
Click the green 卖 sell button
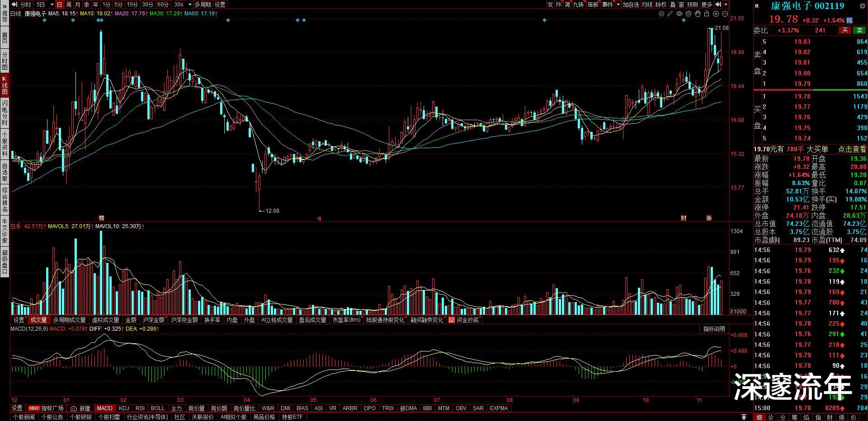click(859, 30)
